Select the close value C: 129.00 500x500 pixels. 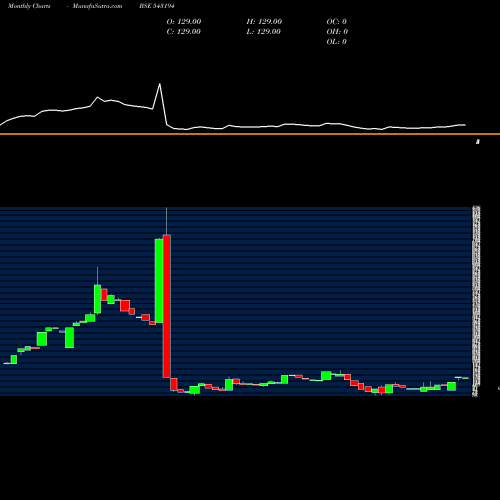point(184,32)
